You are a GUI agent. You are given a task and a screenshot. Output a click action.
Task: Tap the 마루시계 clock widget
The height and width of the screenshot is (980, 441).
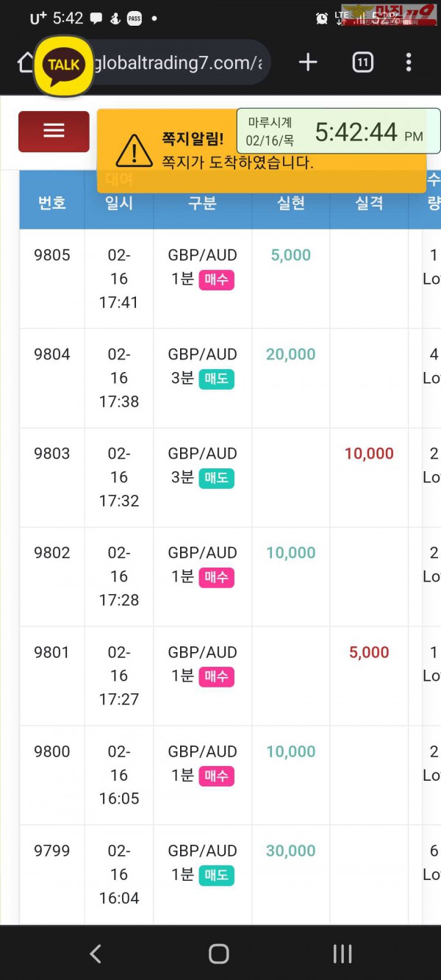[x=339, y=132]
